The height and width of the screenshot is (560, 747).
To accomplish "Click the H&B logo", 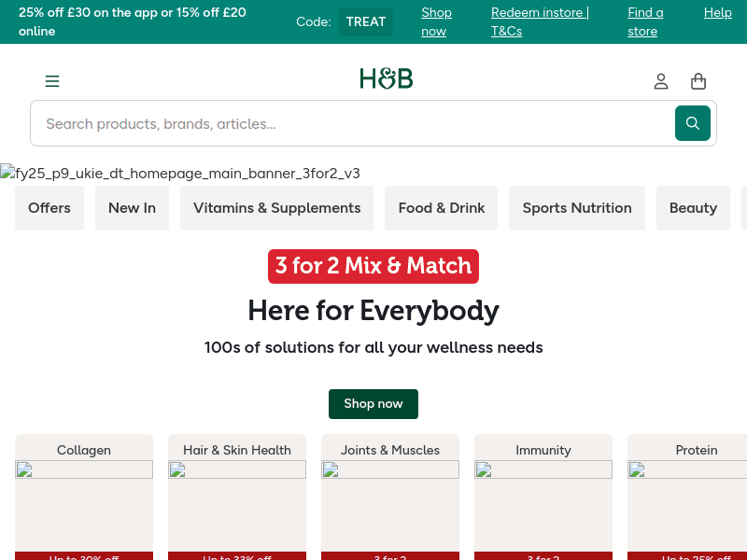I will [x=386, y=79].
